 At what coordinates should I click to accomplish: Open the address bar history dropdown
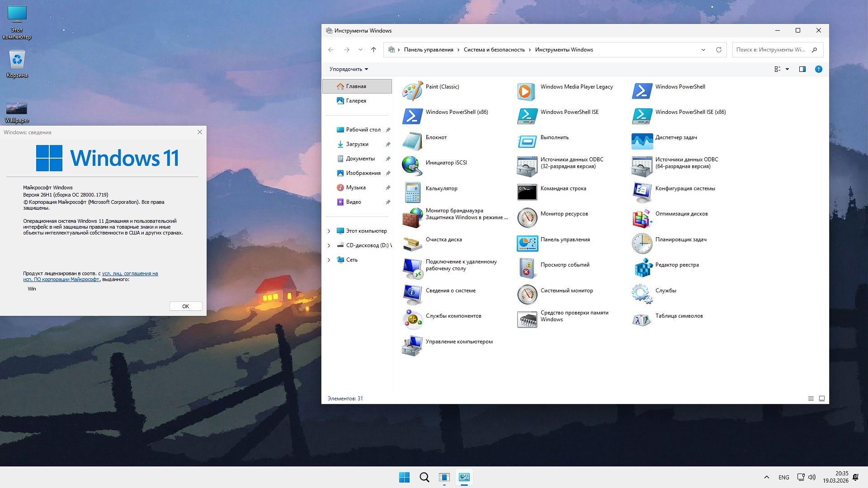(x=703, y=50)
